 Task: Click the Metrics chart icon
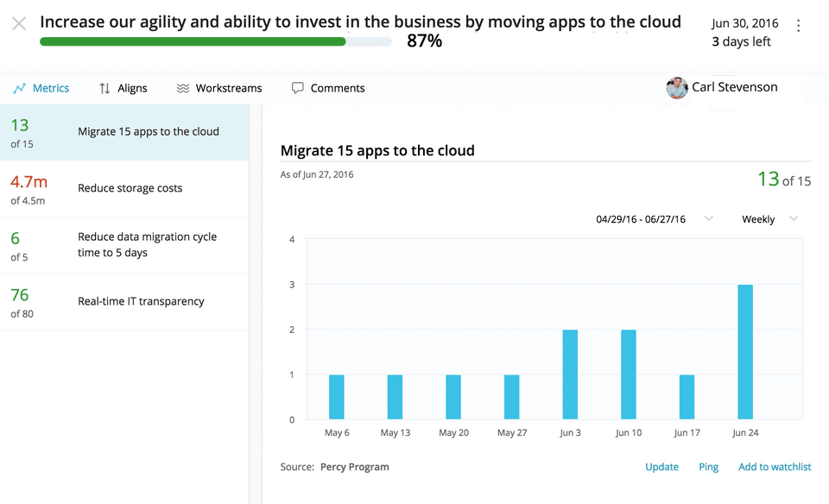(x=20, y=88)
